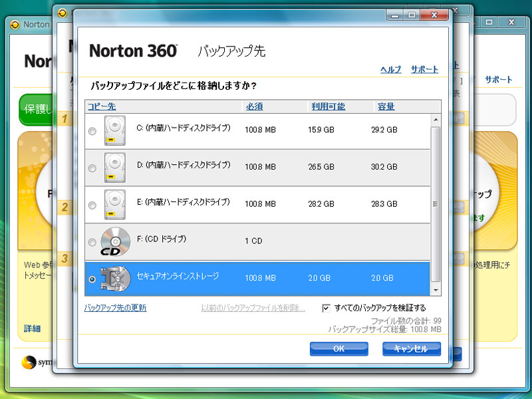532x399 pixels.
Task: Sort list by 容量 column header
Action: pos(386,106)
